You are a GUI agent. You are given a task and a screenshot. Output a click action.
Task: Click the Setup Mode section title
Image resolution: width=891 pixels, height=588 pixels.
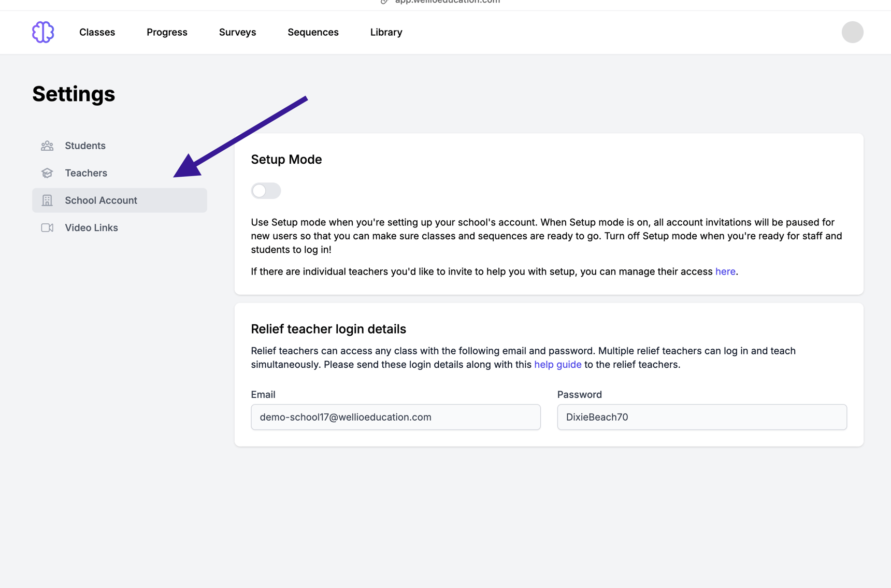286,160
